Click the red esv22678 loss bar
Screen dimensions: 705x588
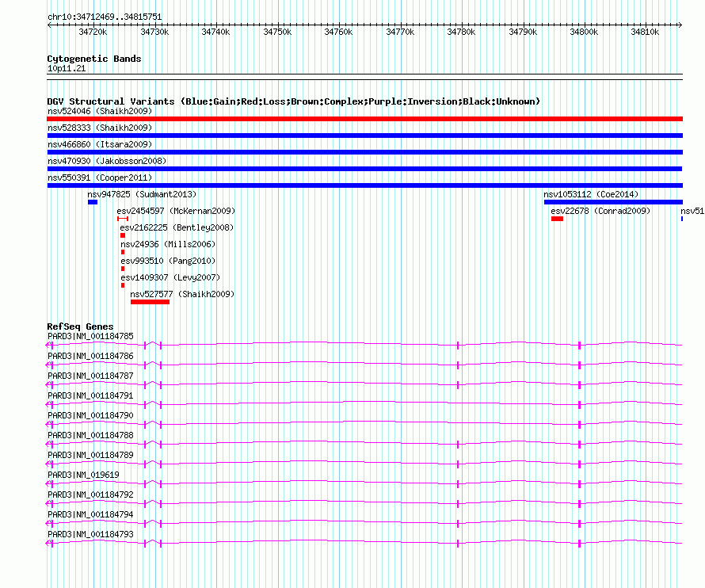click(x=557, y=219)
